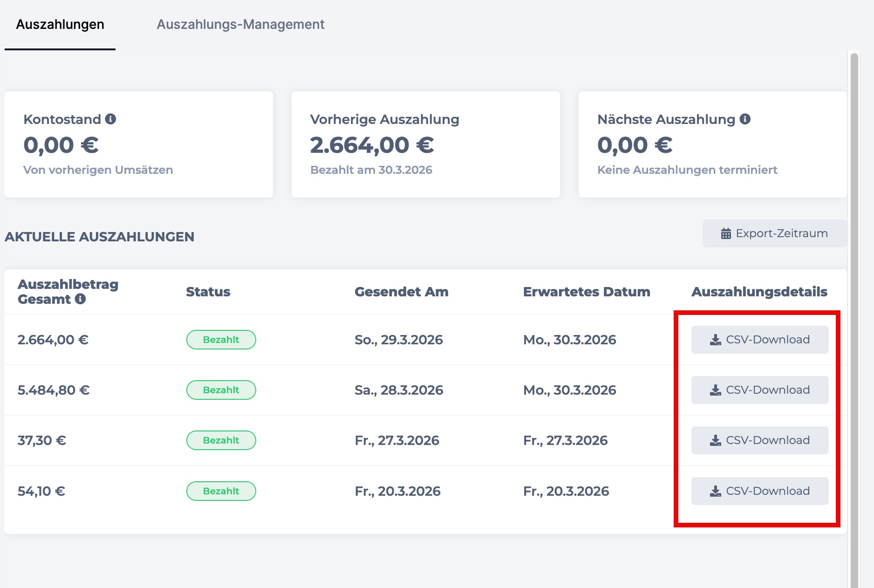
Task: Click the sent date So., 29.3.2026
Action: click(x=399, y=340)
